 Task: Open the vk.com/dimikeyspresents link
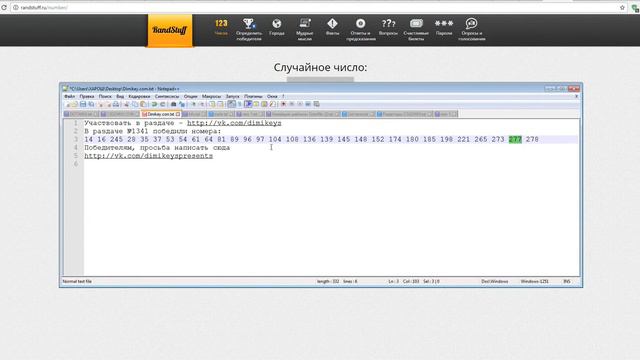coord(149,156)
